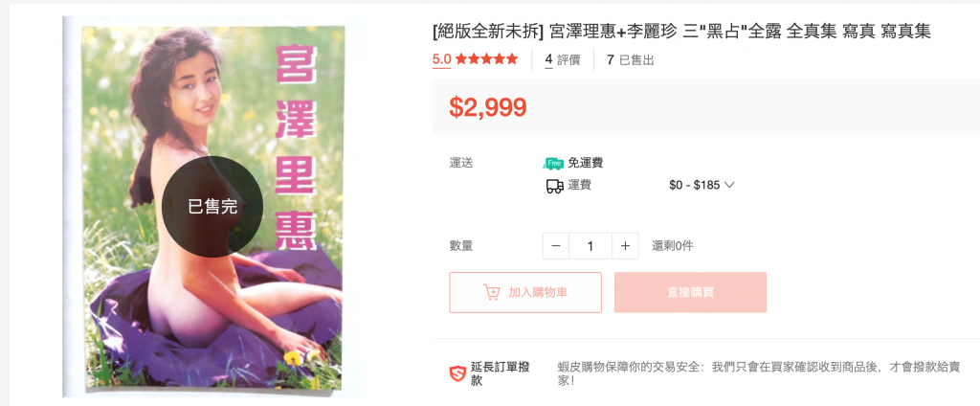This screenshot has width=980, height=406.
Task: Click the five-star rating icons
Action: [487, 59]
